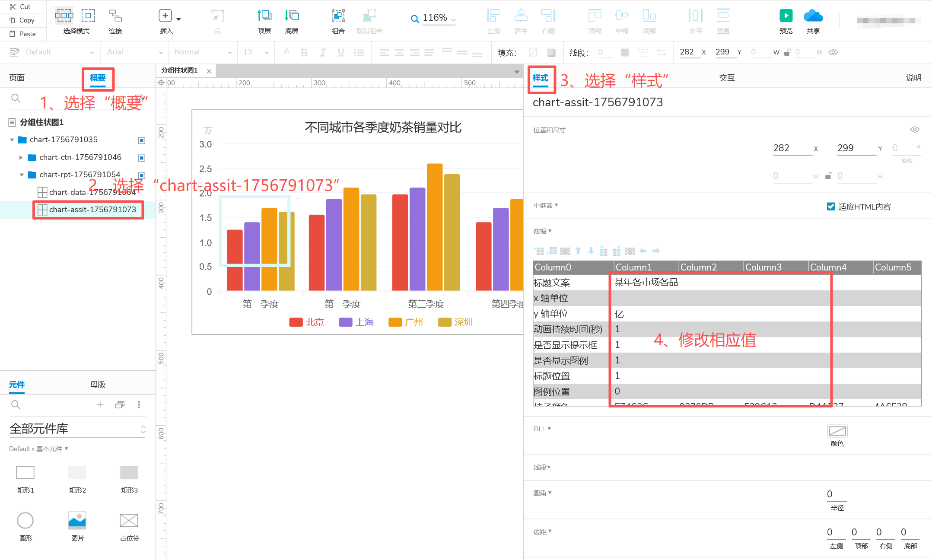
Task: Click the move column right arrow
Action: tap(656, 251)
